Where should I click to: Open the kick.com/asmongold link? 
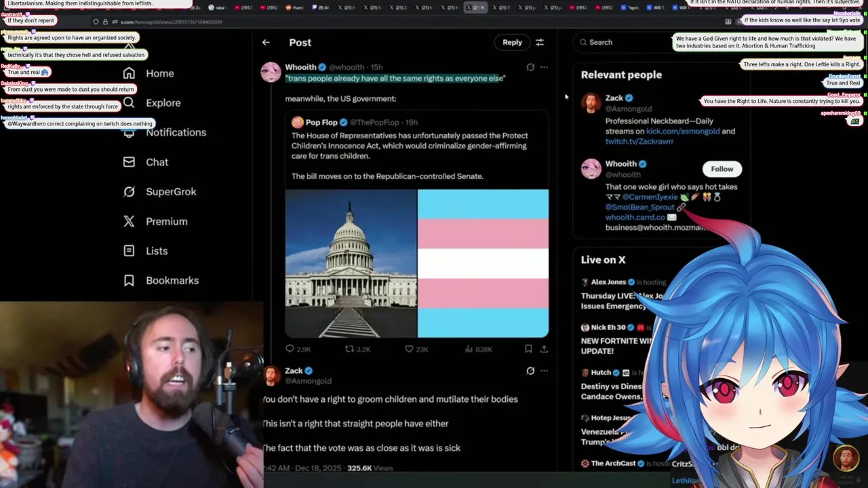click(x=682, y=131)
